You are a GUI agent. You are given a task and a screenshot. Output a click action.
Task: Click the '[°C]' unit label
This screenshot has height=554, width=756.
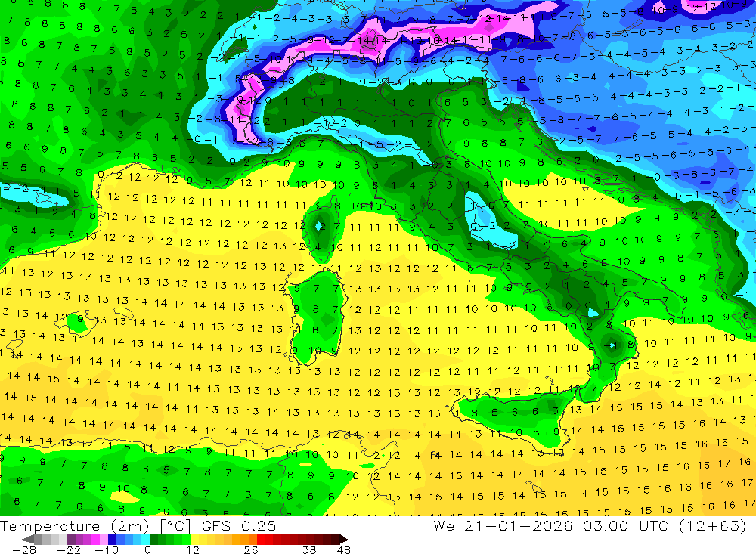tap(175, 526)
